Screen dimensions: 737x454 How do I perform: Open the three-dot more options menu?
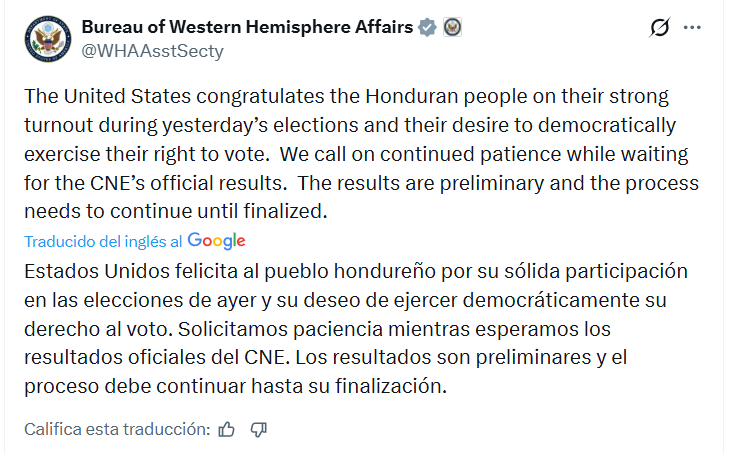click(x=692, y=28)
